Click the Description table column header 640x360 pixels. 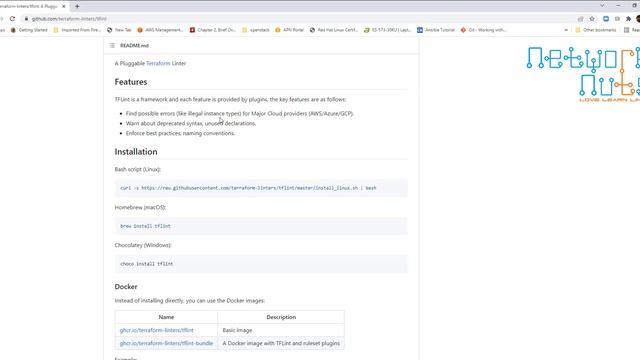[x=281, y=317]
